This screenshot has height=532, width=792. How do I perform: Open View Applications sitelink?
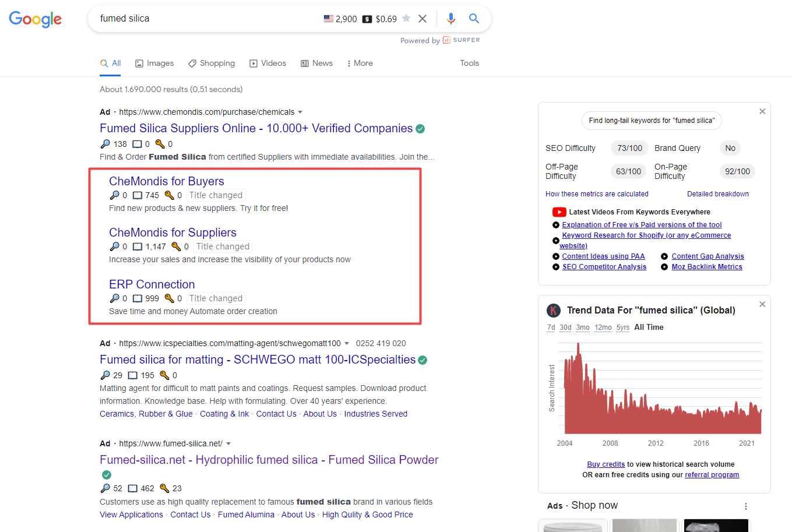(x=131, y=515)
